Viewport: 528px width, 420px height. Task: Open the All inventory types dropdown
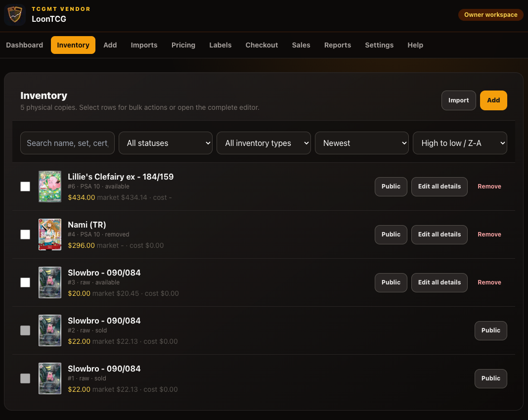coord(264,143)
